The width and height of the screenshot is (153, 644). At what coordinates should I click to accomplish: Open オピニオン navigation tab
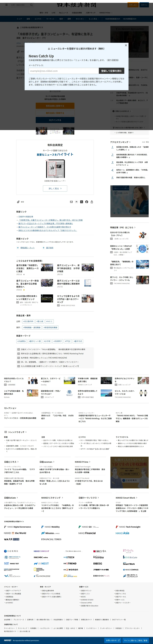coord(81,19)
